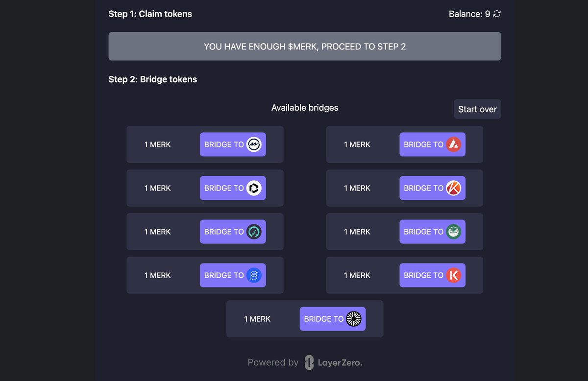This screenshot has width=588, height=381.
Task: Bridge to the Meter lightning-logo chain
Action: [233, 144]
